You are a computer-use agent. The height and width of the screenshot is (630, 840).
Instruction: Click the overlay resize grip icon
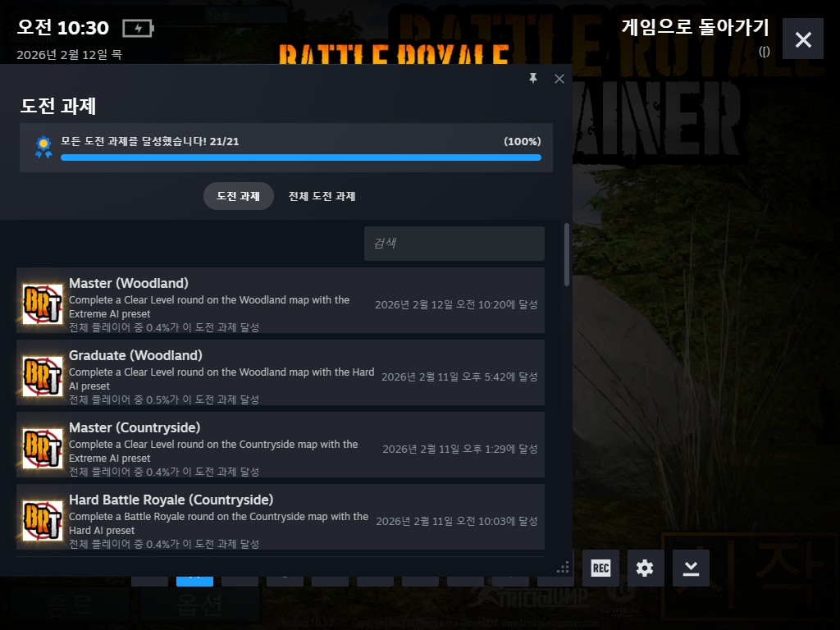[563, 568]
